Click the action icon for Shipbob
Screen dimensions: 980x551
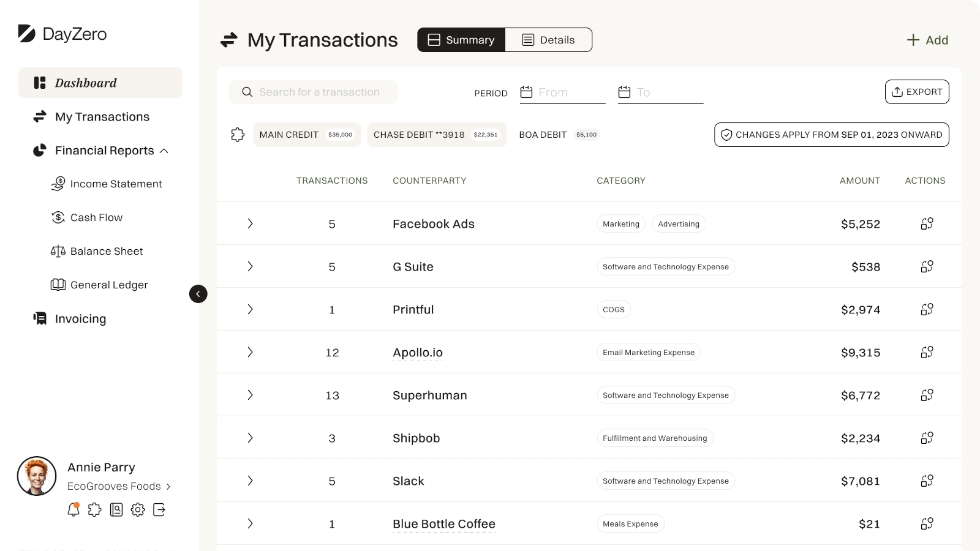[927, 438]
